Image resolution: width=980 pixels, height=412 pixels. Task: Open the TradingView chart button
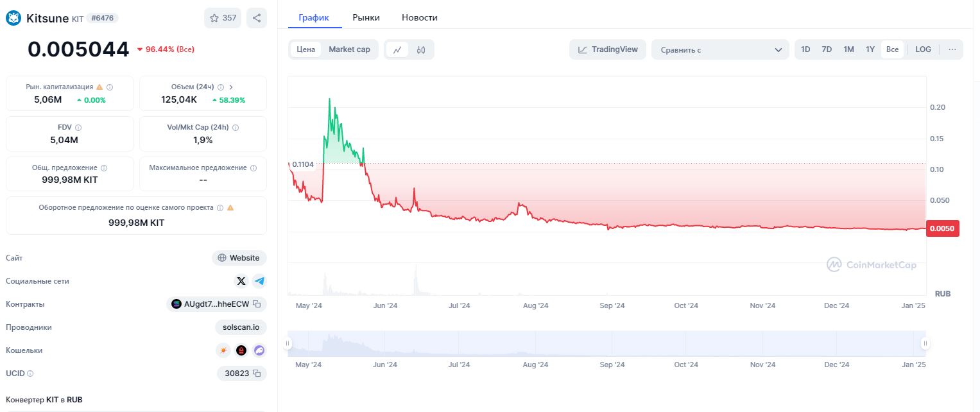coord(608,49)
